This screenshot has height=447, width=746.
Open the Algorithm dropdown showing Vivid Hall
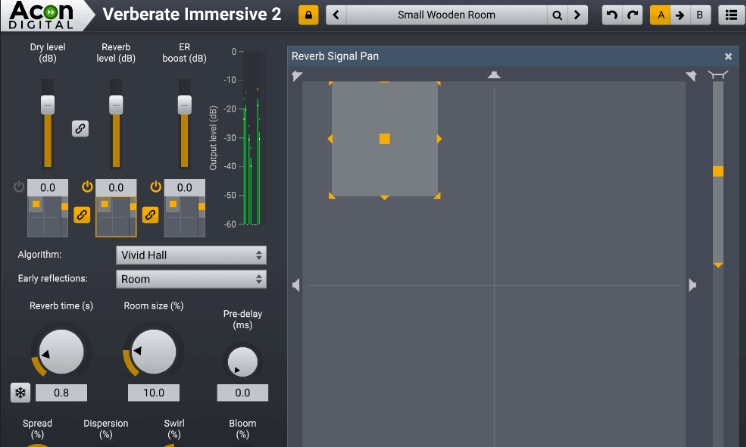(191, 255)
